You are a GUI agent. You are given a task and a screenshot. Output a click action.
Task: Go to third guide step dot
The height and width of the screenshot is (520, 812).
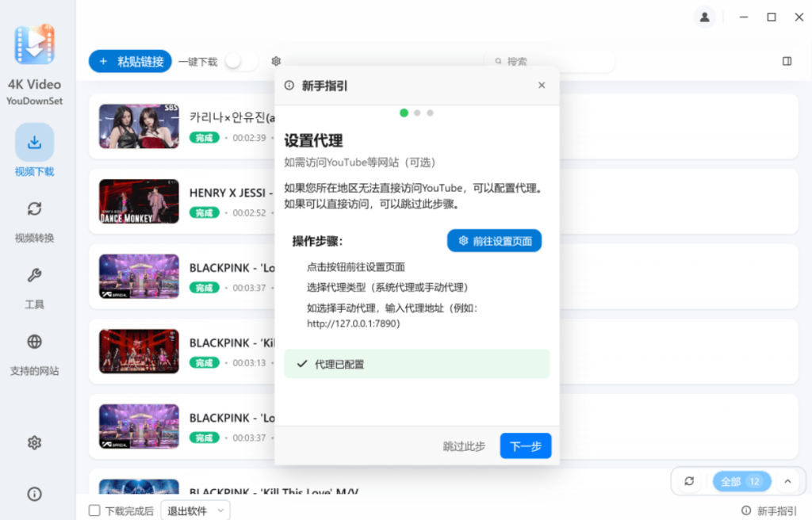[430, 113]
